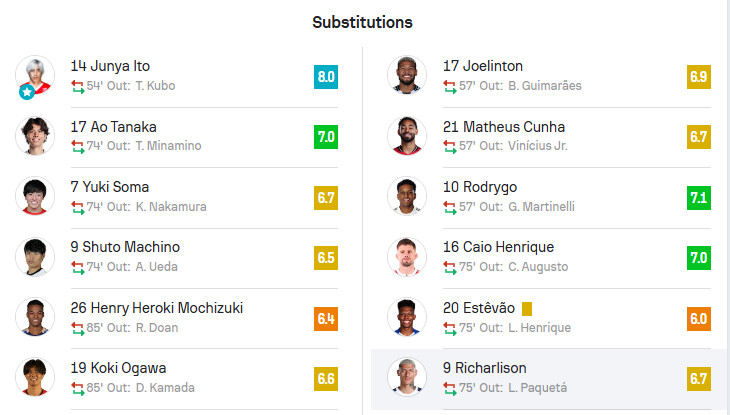Viewport: 730px width, 415px height.
Task: Click substitution arrows icon beside Ao Tanaka
Action: pos(77,146)
